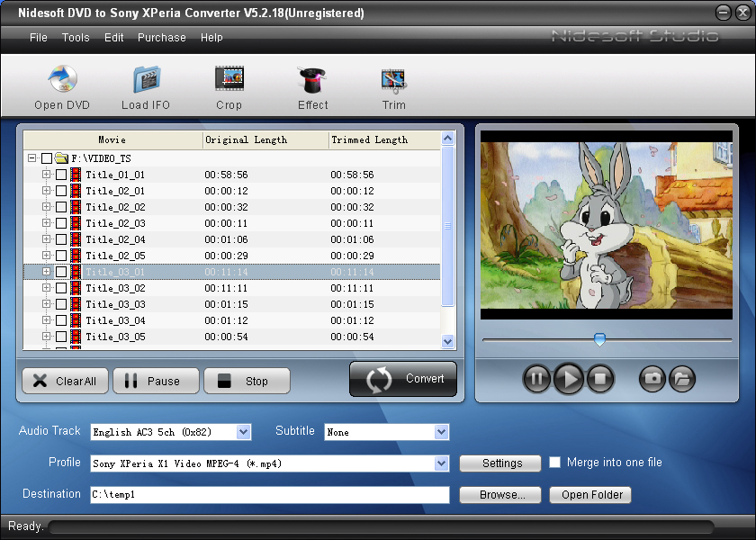Click the film icon of Title_02_02
The height and width of the screenshot is (540, 756).
coord(76,207)
